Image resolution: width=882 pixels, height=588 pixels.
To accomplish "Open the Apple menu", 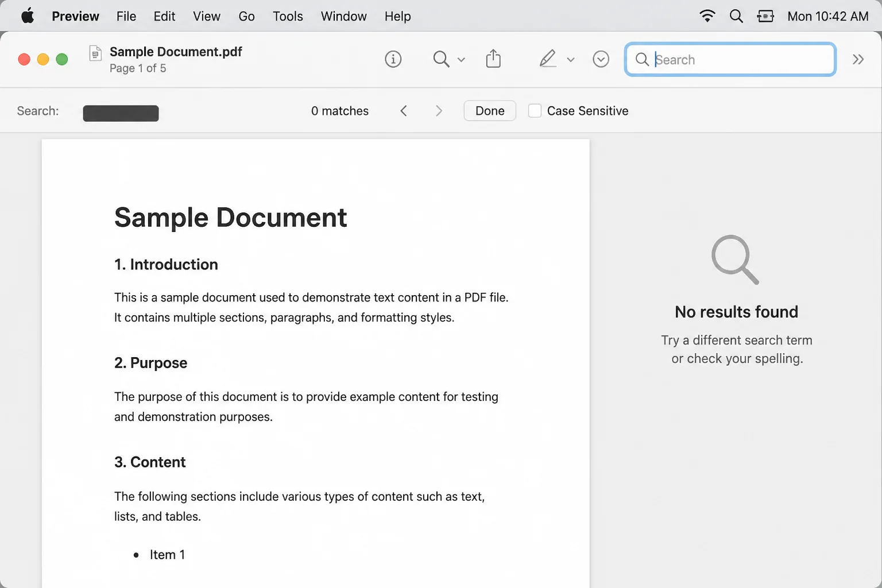I will coord(28,16).
